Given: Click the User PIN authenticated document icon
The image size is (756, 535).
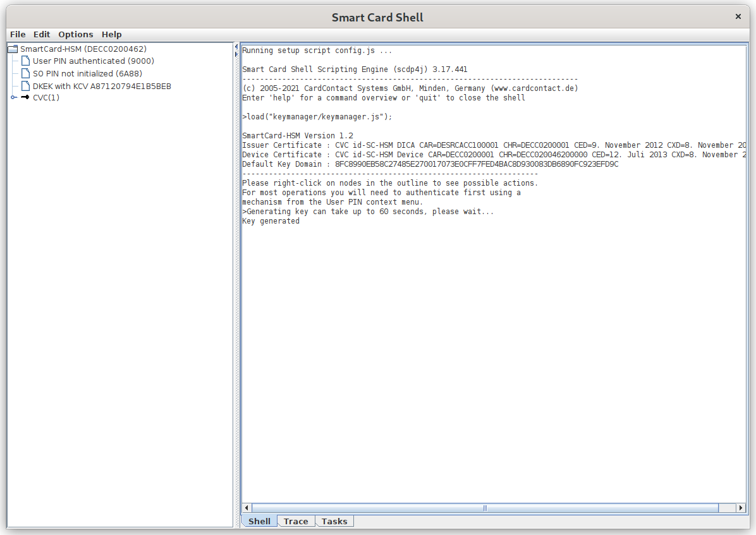Looking at the screenshot, I should pos(25,61).
